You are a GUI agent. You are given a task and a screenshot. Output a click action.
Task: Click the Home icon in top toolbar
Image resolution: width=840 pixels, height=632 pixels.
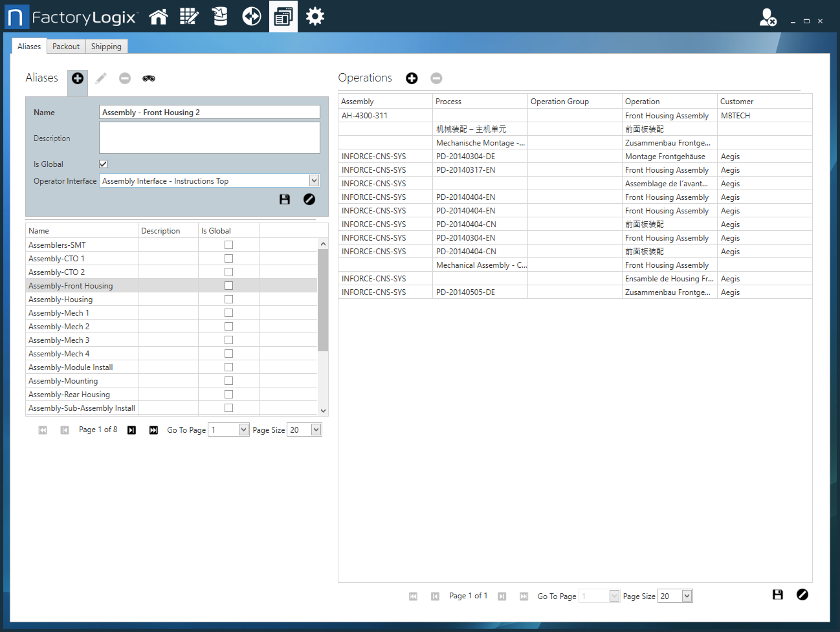coord(159,17)
